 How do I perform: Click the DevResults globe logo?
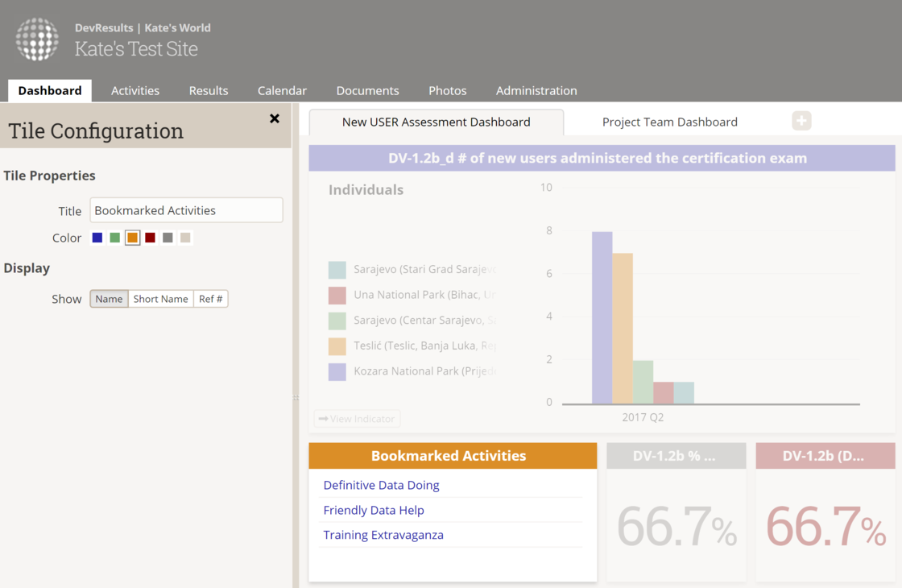click(37, 39)
